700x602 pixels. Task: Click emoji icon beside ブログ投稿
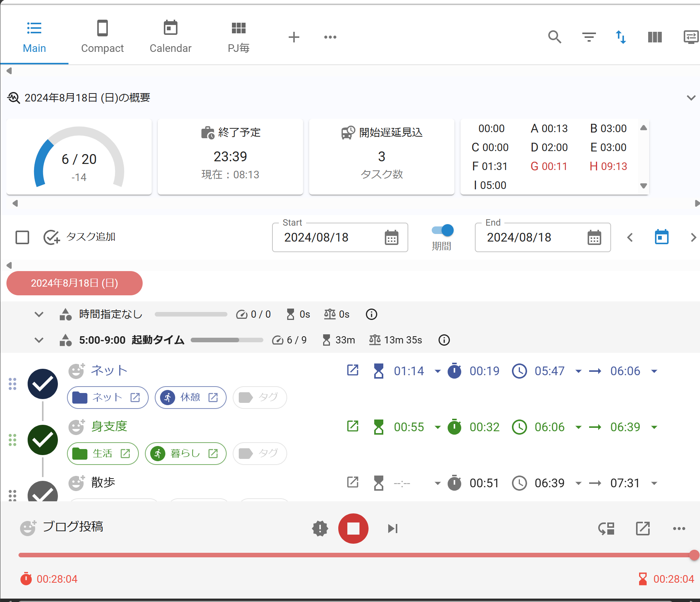point(28,528)
